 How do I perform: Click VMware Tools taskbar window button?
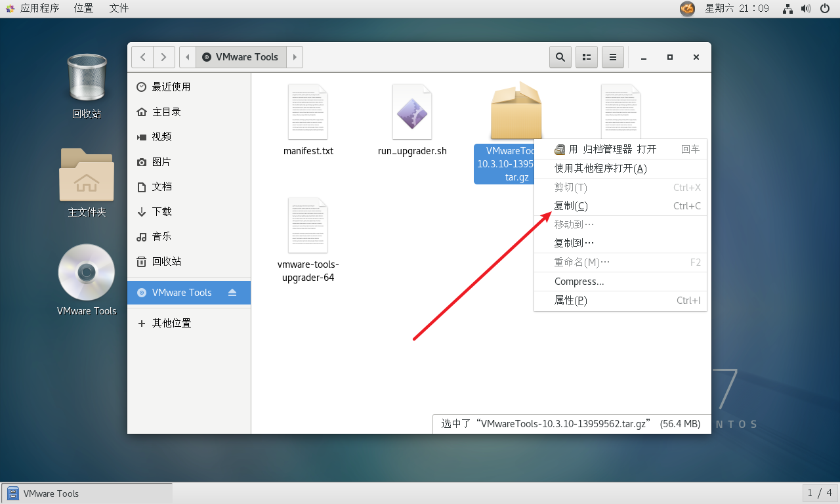tap(87, 493)
